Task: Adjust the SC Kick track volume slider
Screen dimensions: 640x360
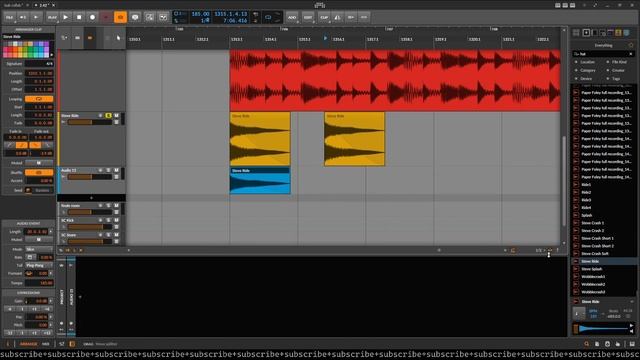Action: [x=90, y=227]
